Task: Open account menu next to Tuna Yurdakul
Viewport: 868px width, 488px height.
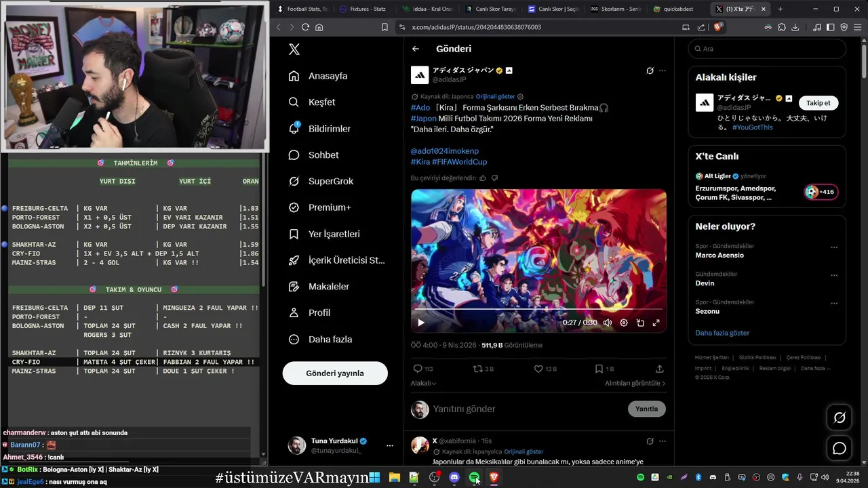Action: pyautogui.click(x=389, y=445)
